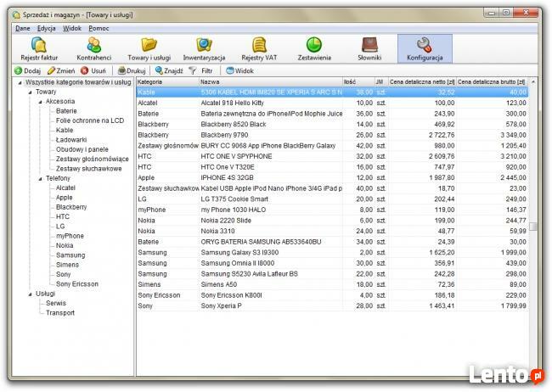
Task: Open the Rejestry VAT module icon
Action: [x=259, y=48]
